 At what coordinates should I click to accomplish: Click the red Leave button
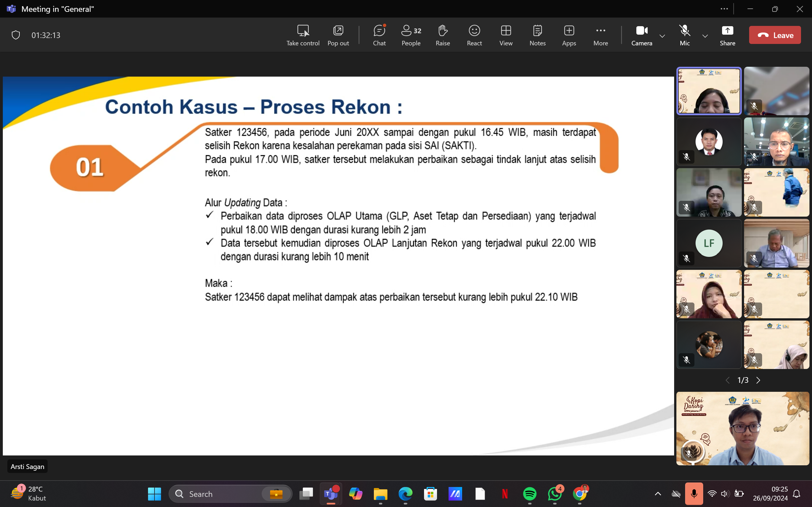click(775, 35)
